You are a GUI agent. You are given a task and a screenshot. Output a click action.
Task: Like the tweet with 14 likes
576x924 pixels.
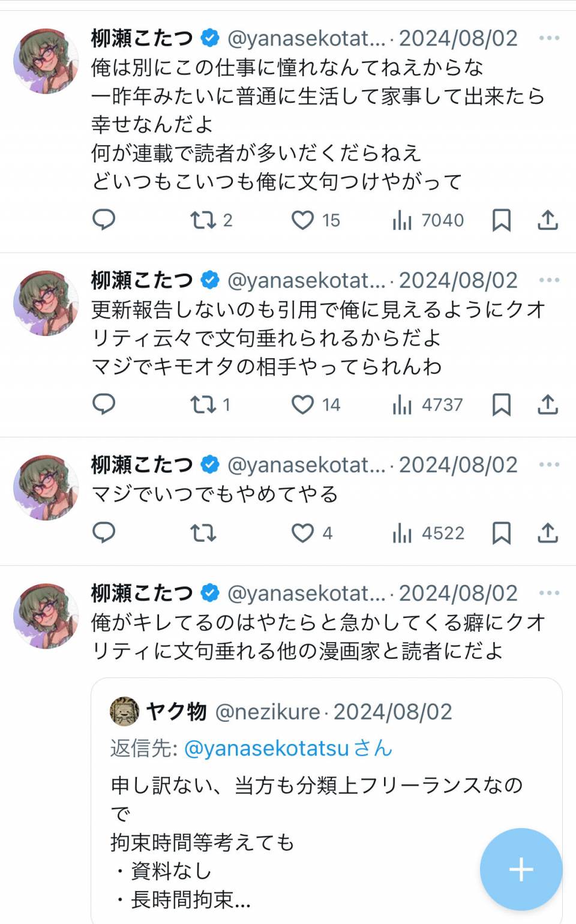(x=303, y=405)
